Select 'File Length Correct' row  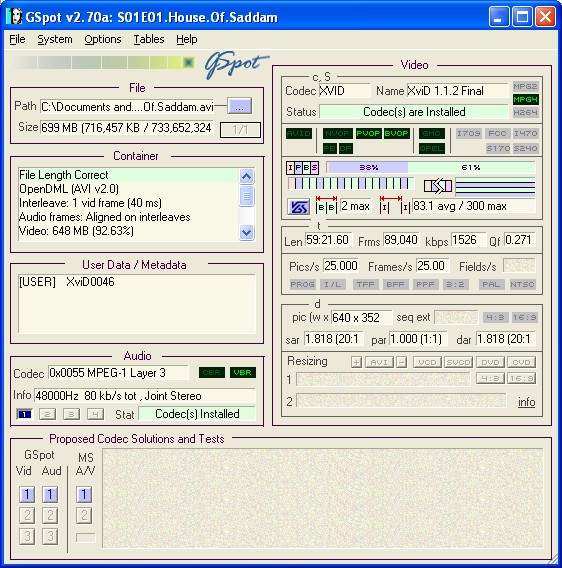tap(129, 175)
